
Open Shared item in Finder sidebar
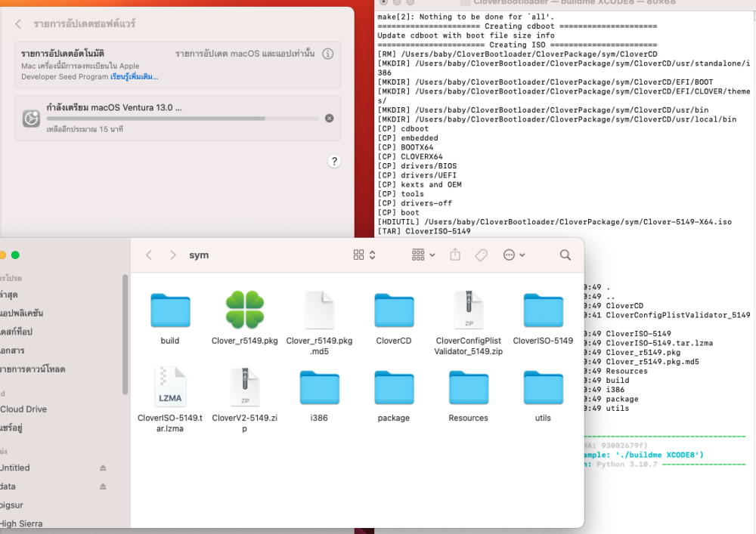pyautogui.click(x=11, y=428)
